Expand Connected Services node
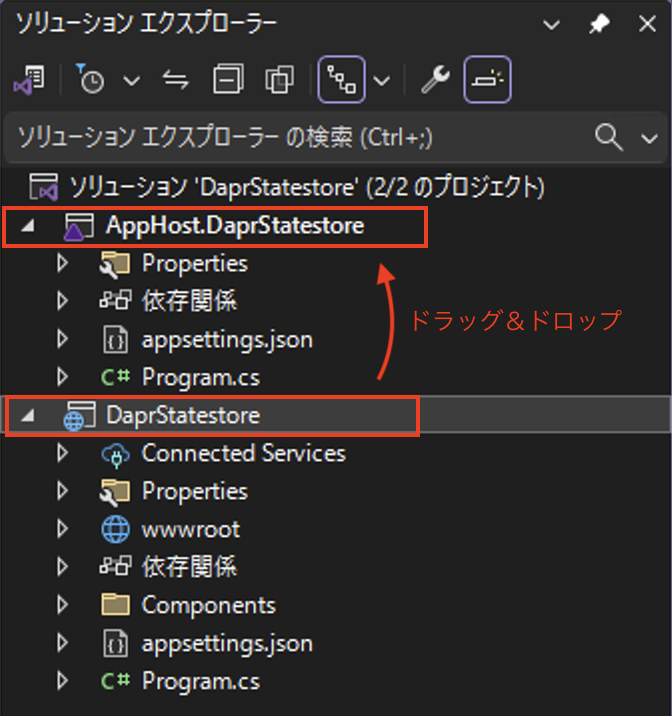The image size is (672, 716). click(x=63, y=453)
